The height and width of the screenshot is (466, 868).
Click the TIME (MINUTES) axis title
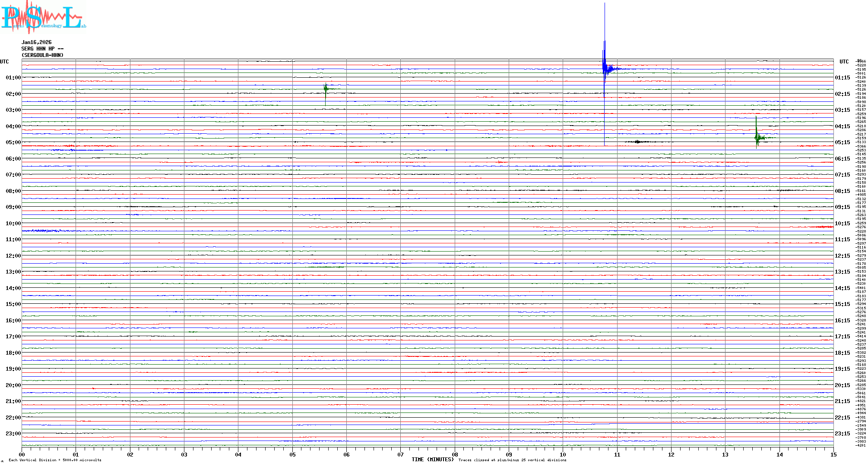433,460
